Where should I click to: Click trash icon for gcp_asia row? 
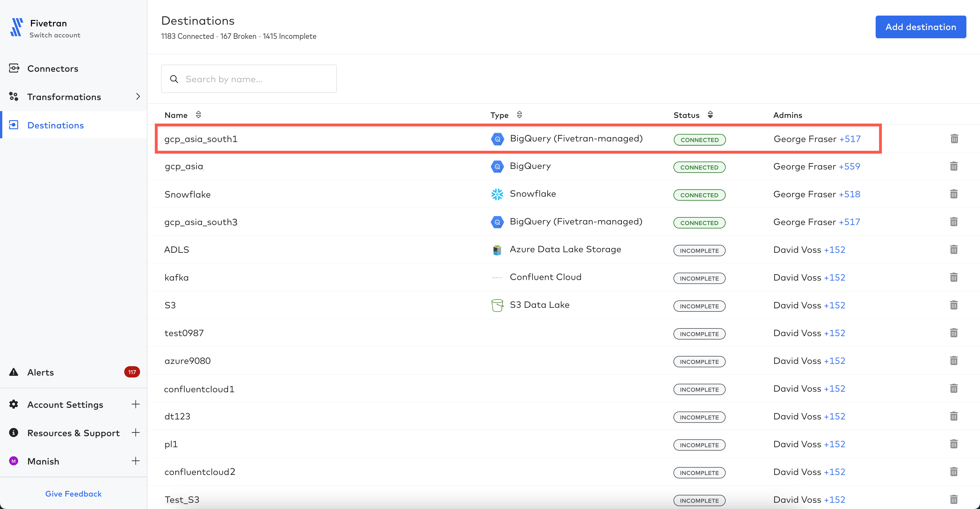click(954, 166)
